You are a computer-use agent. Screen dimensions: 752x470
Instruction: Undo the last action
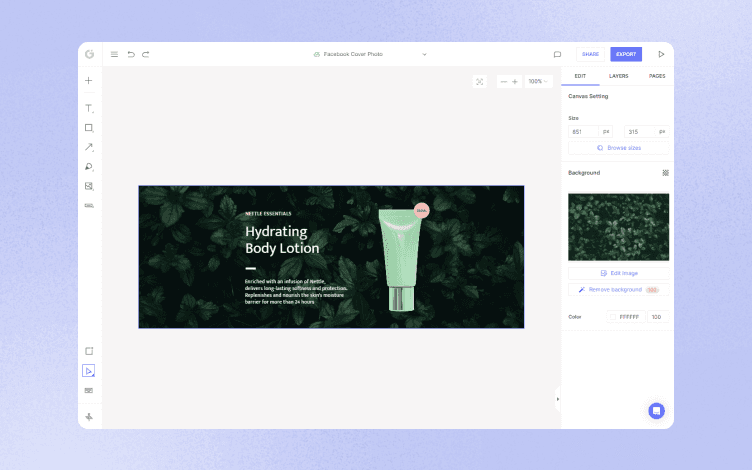(130, 54)
